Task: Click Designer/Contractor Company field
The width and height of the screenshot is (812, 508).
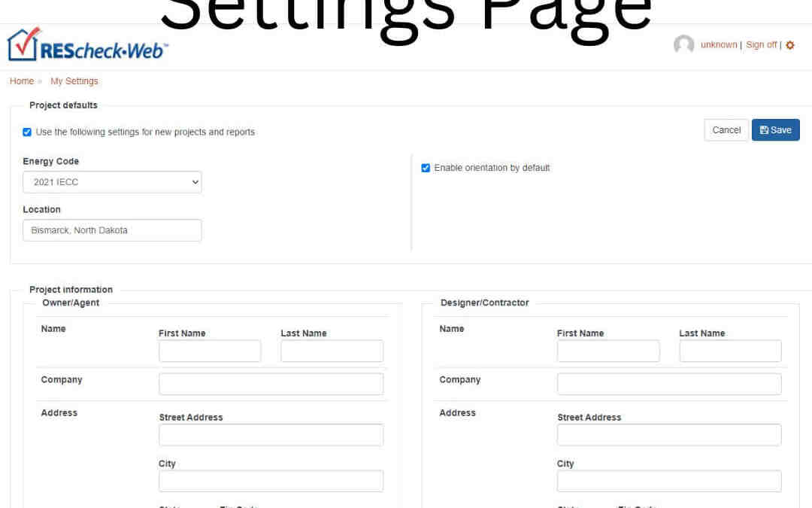Action: 669,384
